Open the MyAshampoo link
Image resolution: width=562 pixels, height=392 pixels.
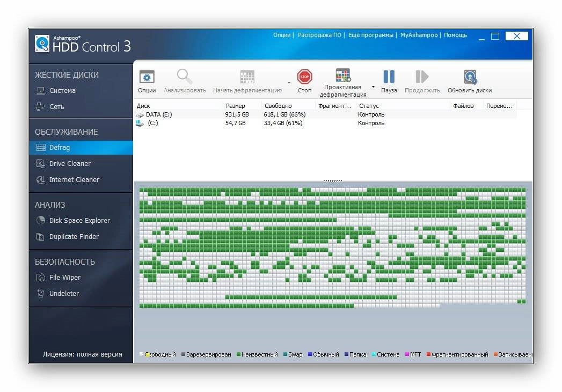coord(419,35)
